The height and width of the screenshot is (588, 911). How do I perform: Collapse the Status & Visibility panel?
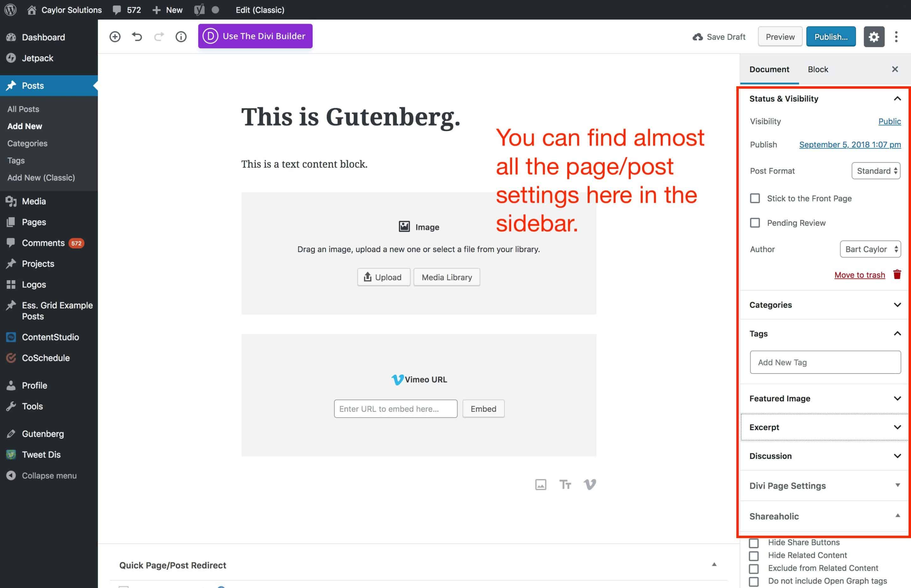(x=824, y=98)
